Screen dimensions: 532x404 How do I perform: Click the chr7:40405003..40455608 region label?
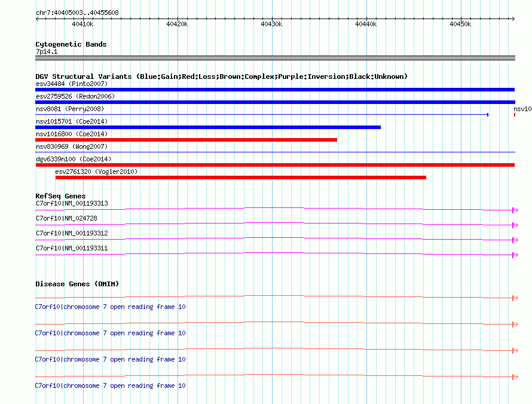(x=77, y=13)
